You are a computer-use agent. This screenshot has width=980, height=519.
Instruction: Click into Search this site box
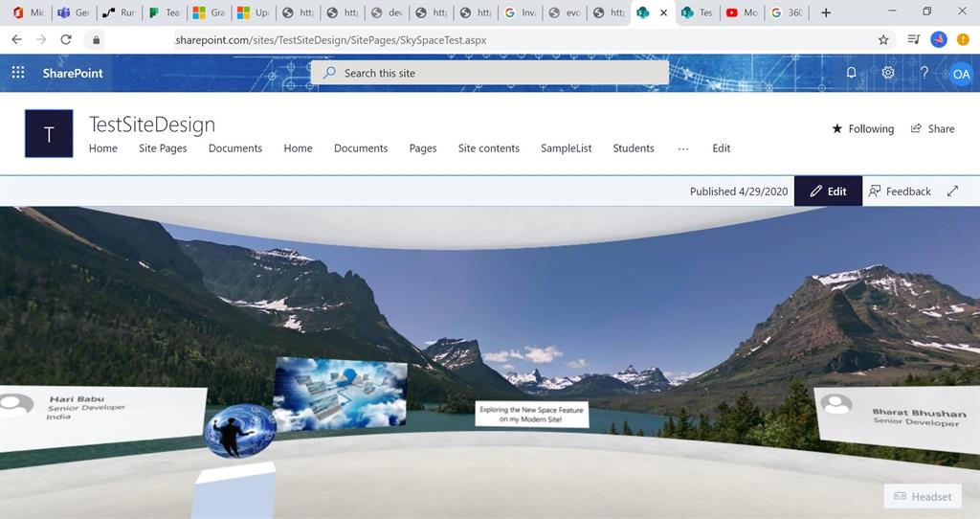pyautogui.click(x=490, y=73)
